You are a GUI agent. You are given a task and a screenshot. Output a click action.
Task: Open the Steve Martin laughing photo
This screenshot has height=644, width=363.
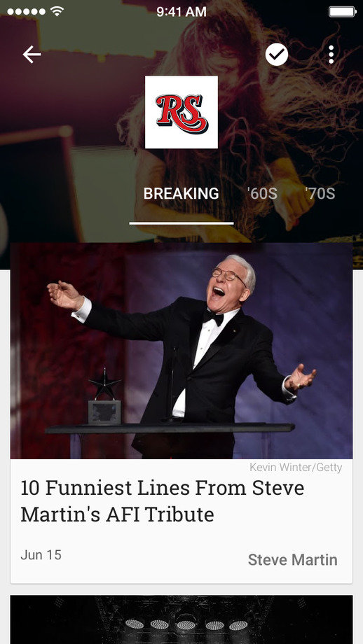[181, 351]
